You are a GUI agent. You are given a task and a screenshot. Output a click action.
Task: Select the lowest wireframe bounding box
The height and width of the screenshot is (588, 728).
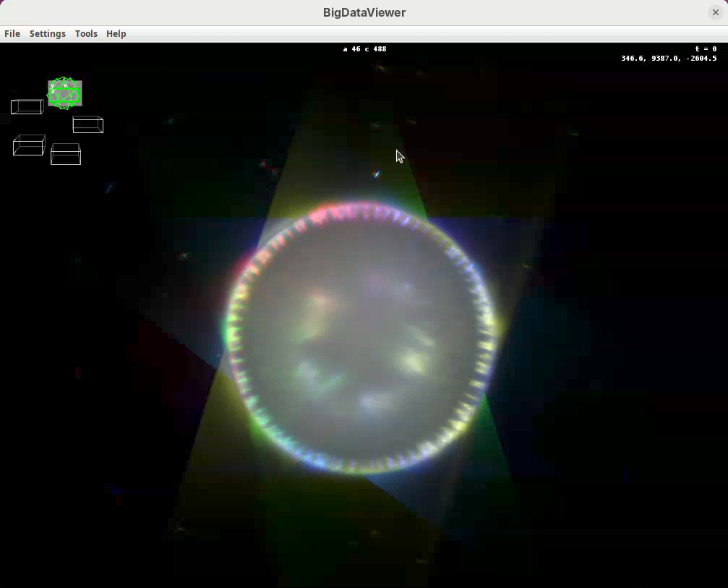coord(66,155)
